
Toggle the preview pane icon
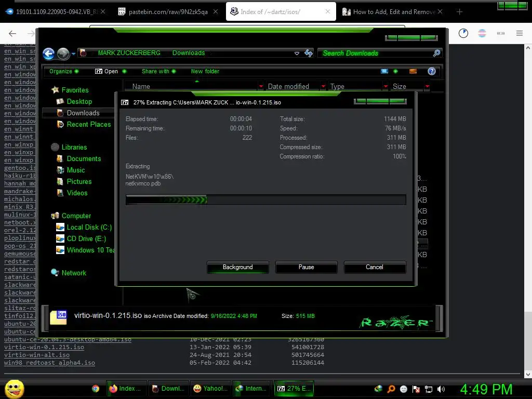413,71
